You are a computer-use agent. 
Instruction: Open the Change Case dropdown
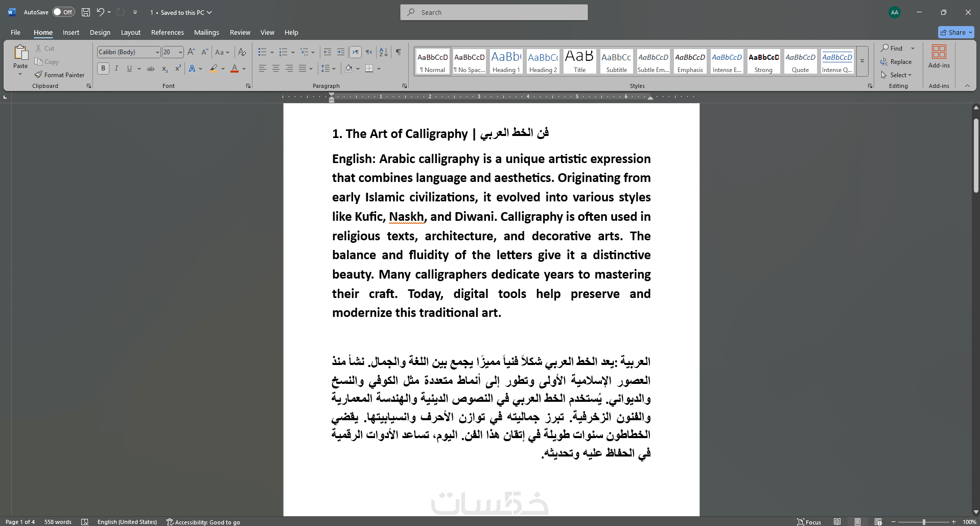click(x=222, y=52)
